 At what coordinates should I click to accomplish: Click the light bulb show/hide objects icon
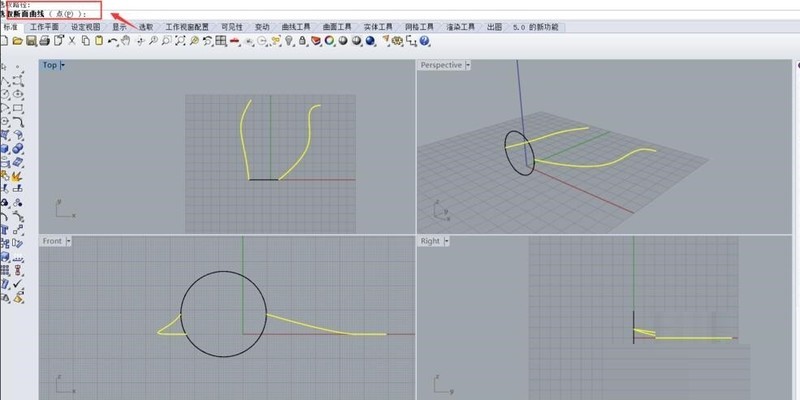click(x=289, y=41)
